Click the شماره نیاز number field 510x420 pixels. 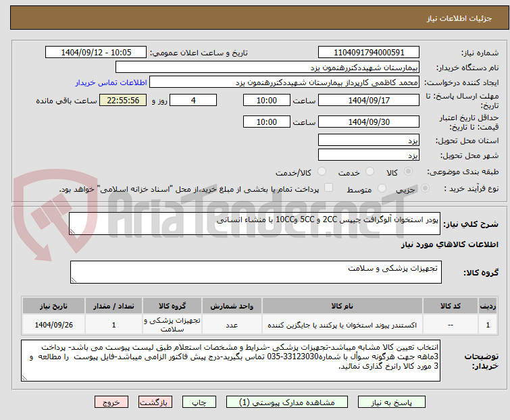(x=369, y=52)
